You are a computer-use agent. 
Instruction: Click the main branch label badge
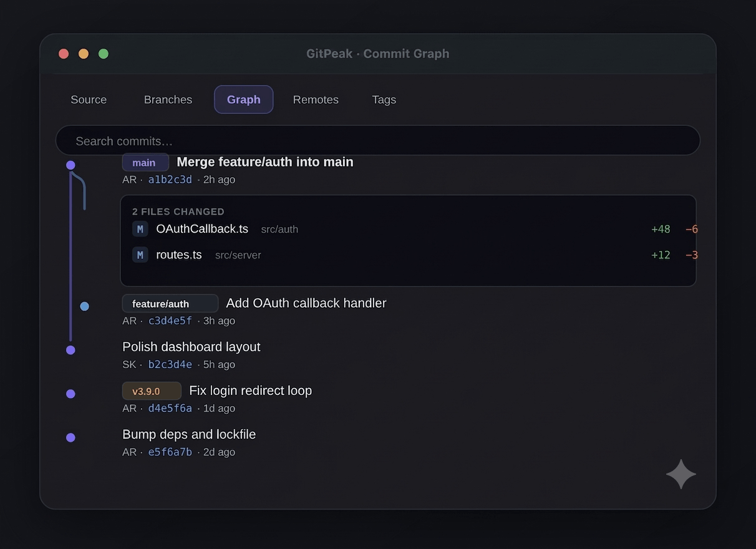[x=145, y=162]
